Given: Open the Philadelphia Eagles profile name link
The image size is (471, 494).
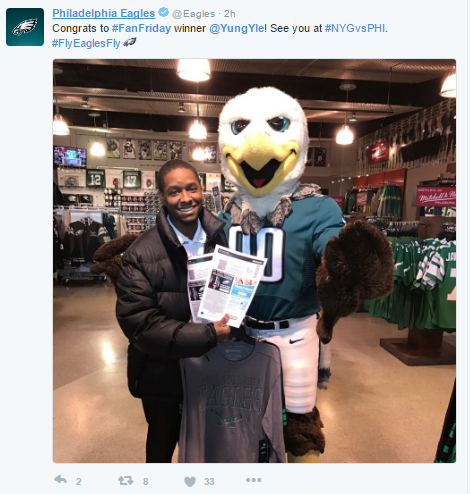Looking at the screenshot, I should tap(104, 13).
